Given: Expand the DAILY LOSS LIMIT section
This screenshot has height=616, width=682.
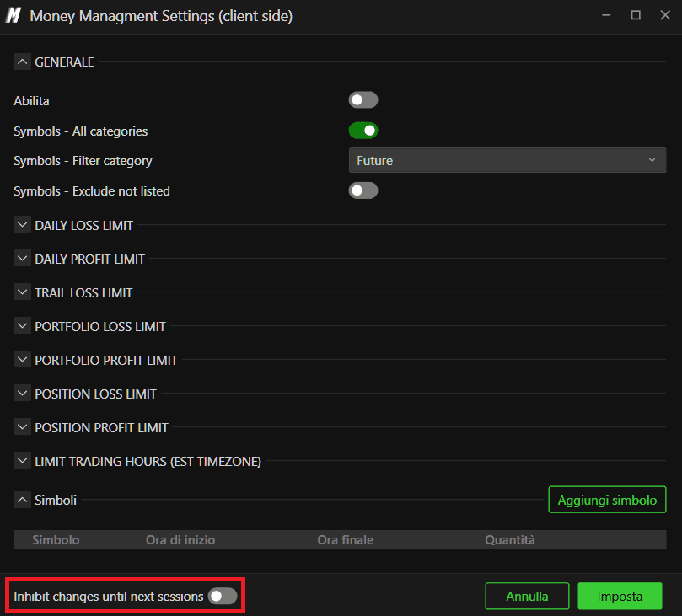Looking at the screenshot, I should click(x=22, y=225).
